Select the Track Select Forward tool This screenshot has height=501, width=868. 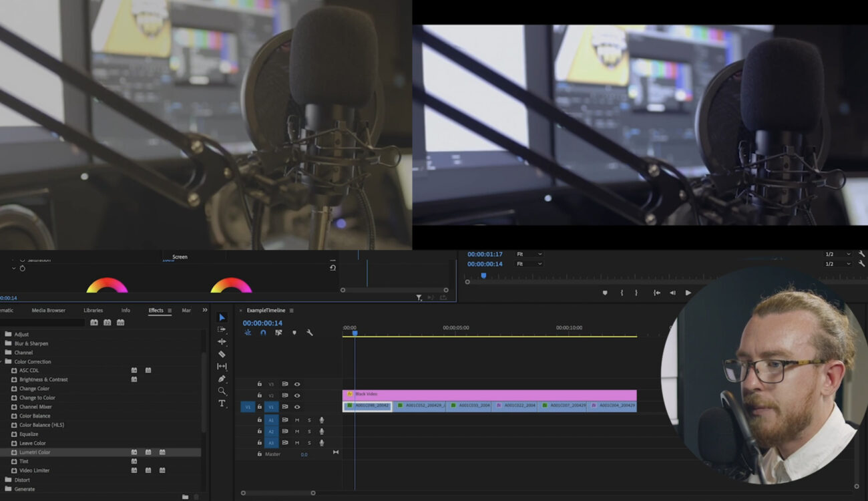(x=222, y=329)
